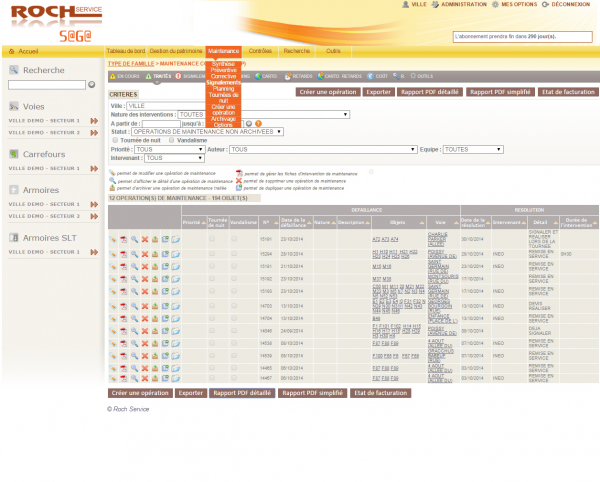Click the Recherche sidebar text field
Screen dimensions: 600x482
(47, 85)
